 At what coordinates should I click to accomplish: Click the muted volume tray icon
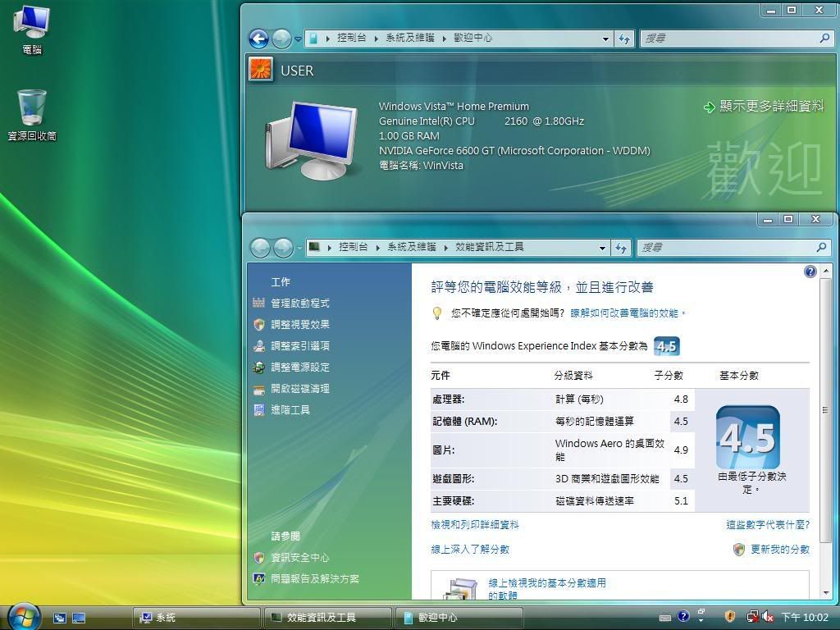click(x=767, y=617)
